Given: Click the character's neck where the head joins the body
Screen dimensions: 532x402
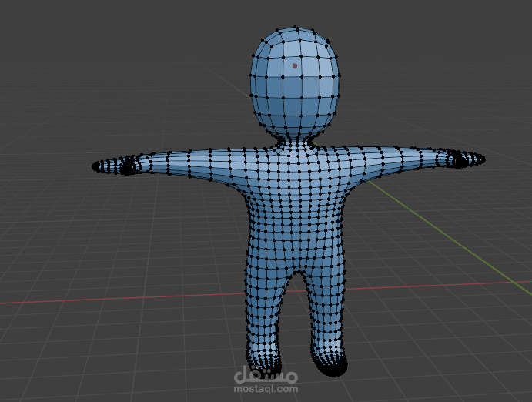Looking at the screenshot, I should (x=296, y=139).
